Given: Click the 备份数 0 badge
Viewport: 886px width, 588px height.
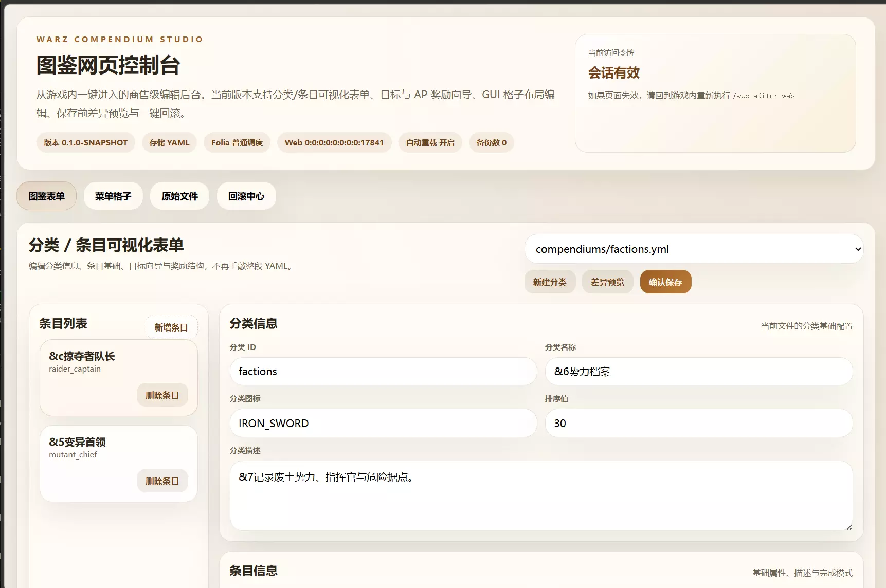Looking at the screenshot, I should [492, 142].
